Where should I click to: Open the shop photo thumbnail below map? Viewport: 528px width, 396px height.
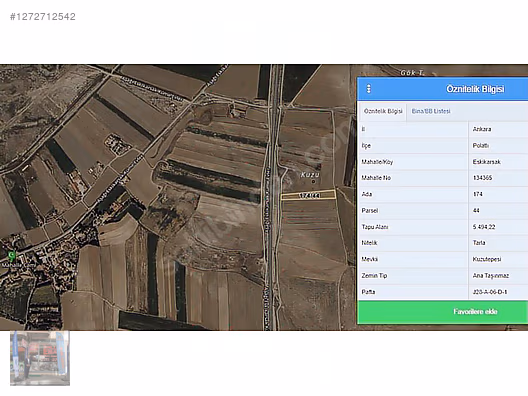(40, 358)
